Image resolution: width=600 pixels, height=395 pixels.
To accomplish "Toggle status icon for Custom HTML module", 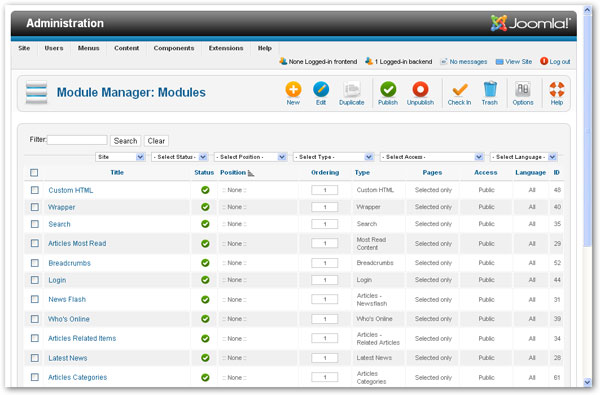I will pyautogui.click(x=205, y=190).
